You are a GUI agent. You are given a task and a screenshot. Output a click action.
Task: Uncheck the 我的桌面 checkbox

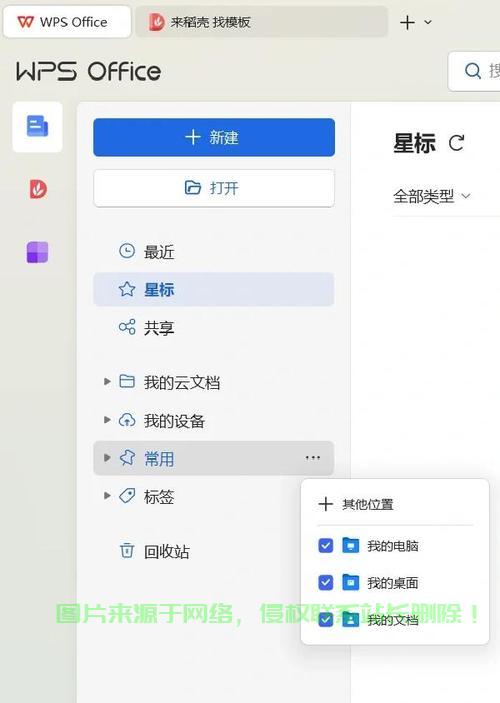pyautogui.click(x=326, y=582)
